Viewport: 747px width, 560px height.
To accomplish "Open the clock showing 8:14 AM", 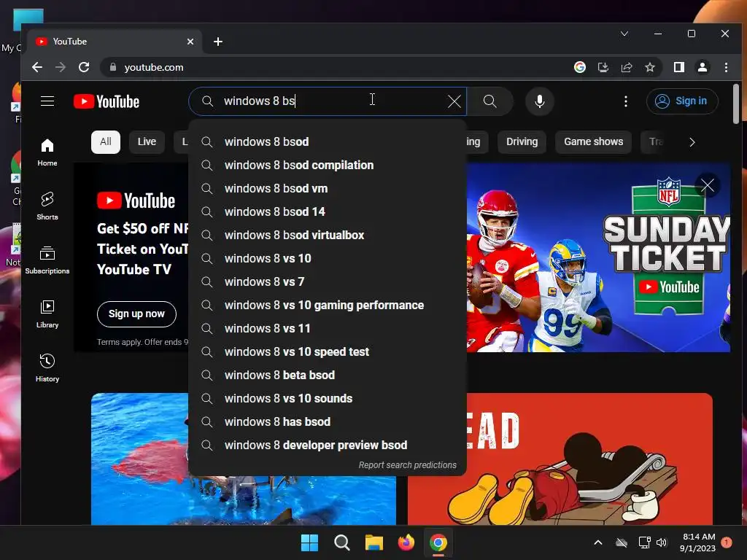I will tap(698, 542).
